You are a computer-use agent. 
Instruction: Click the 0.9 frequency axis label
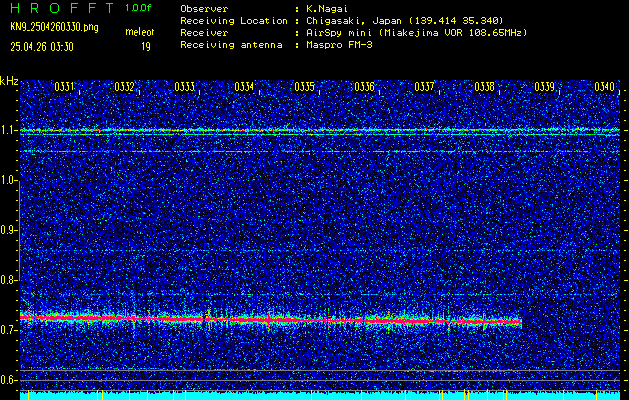tap(8, 230)
